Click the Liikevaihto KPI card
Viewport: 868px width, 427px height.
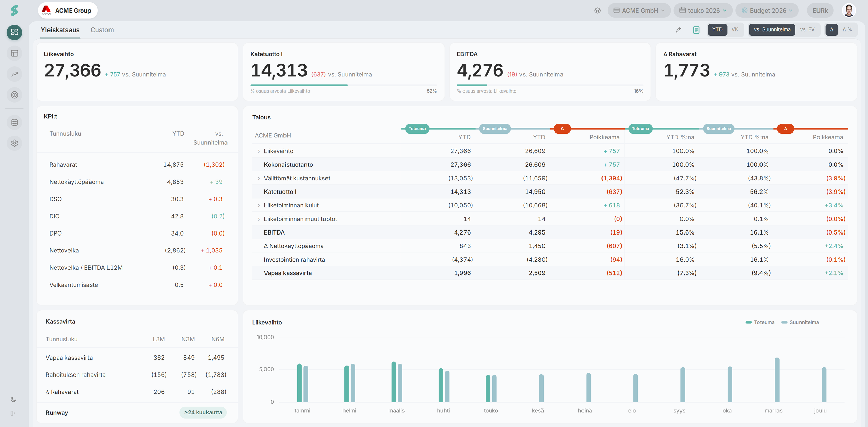(137, 72)
